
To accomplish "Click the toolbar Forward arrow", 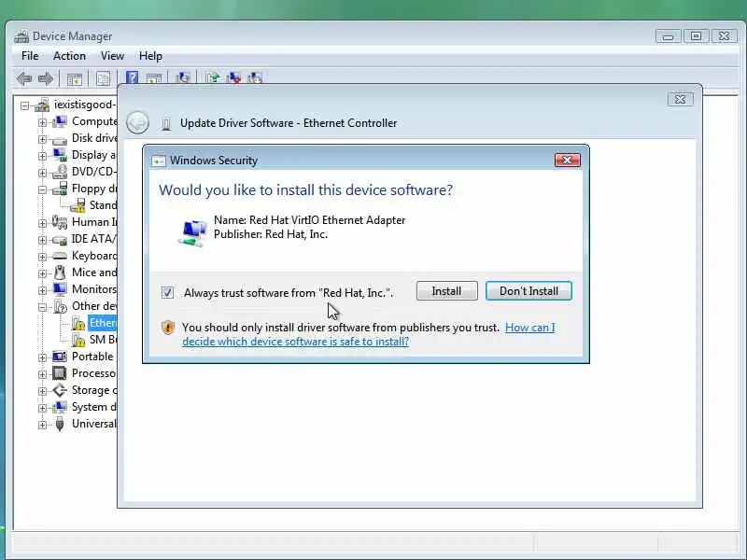I will [45, 78].
